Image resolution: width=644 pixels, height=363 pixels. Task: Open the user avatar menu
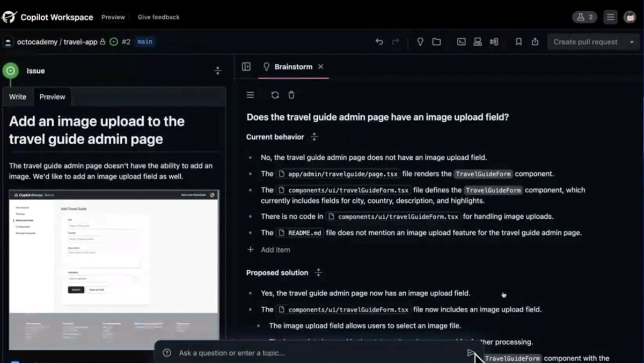tap(630, 17)
